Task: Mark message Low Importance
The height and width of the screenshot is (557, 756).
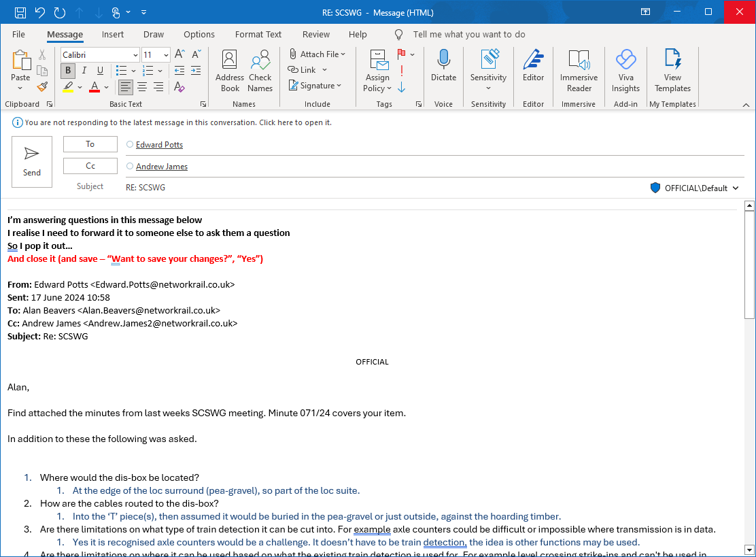Action: 402,87
